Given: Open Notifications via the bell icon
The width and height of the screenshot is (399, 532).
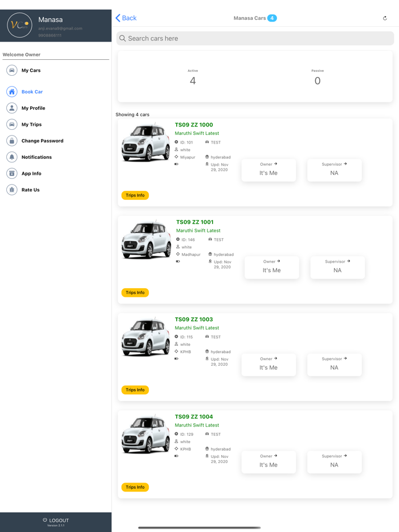Looking at the screenshot, I should pos(13,157).
